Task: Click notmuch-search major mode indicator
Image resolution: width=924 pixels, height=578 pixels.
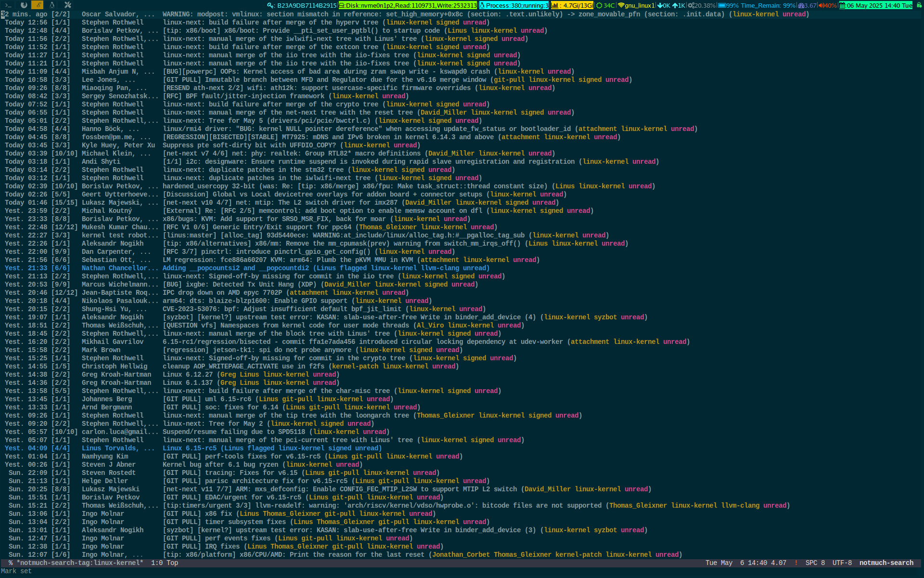Action: pos(886,563)
